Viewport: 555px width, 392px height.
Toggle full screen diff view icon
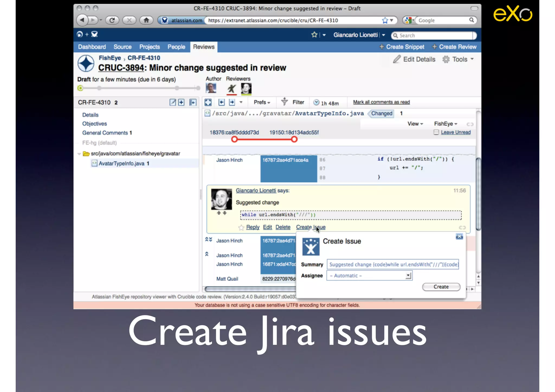click(x=208, y=102)
